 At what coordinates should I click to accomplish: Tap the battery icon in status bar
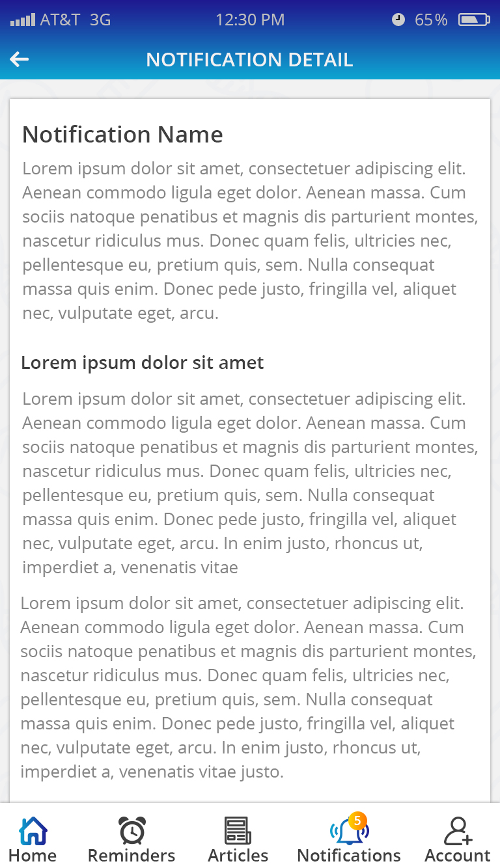coord(474,20)
